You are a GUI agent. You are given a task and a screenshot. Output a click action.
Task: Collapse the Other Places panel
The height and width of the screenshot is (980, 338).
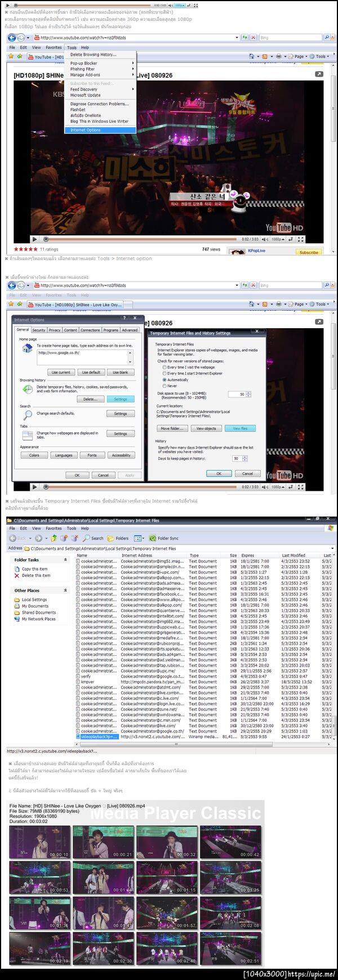click(65, 590)
